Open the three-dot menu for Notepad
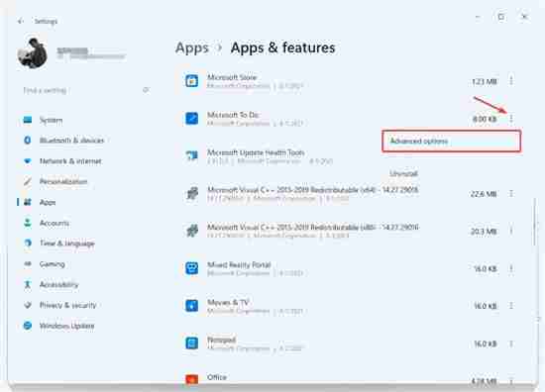The image size is (545, 392). (x=511, y=343)
